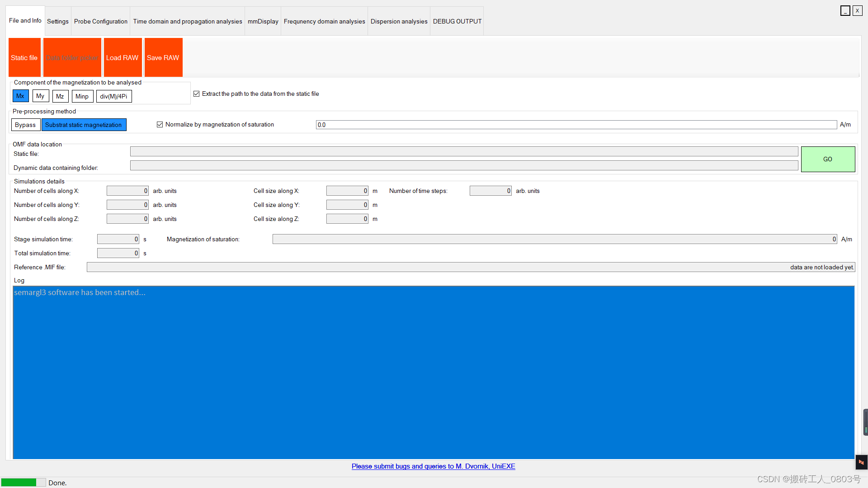Select the Minp magnetization component
Image resolution: width=868 pixels, height=488 pixels.
[82, 96]
